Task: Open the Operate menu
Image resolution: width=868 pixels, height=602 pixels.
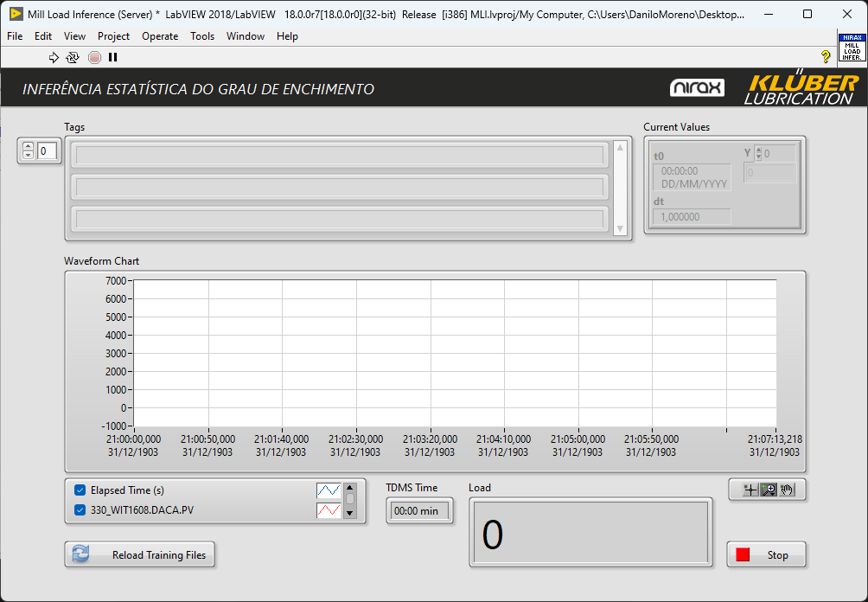Action: 160,36
